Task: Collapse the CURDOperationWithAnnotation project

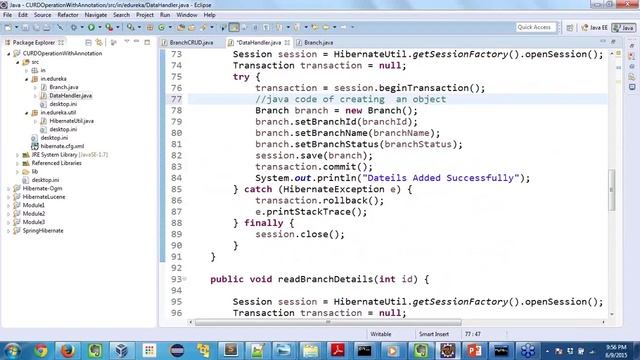Action: (9, 53)
